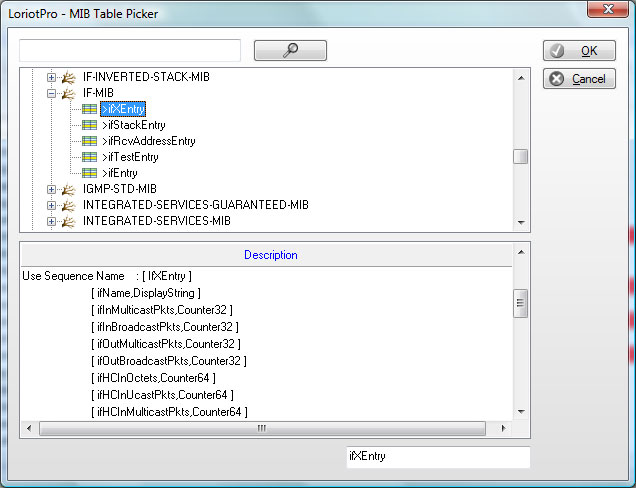Click description horizontal scrollbar thumb
Viewport: 636px width, 488px height.
point(262,428)
